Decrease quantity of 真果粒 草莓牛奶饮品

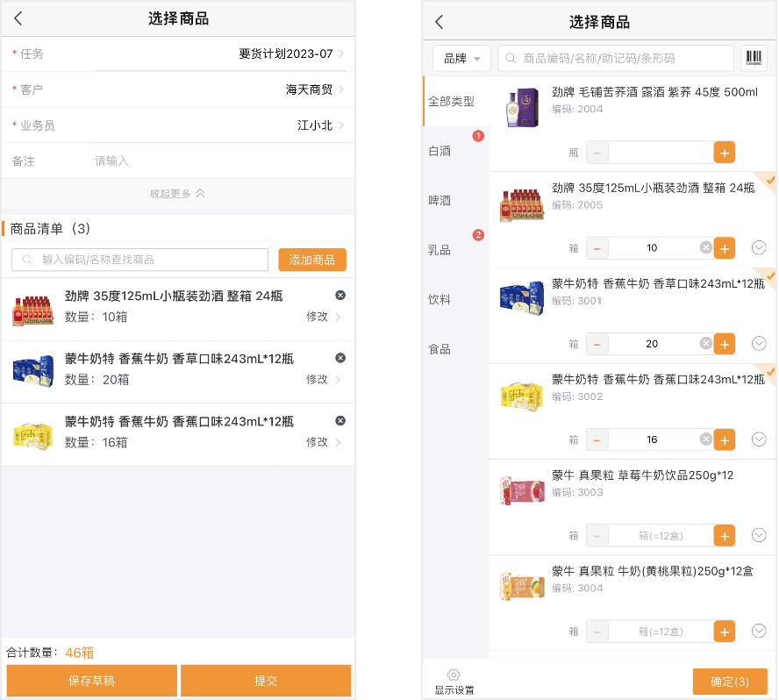[x=597, y=536]
